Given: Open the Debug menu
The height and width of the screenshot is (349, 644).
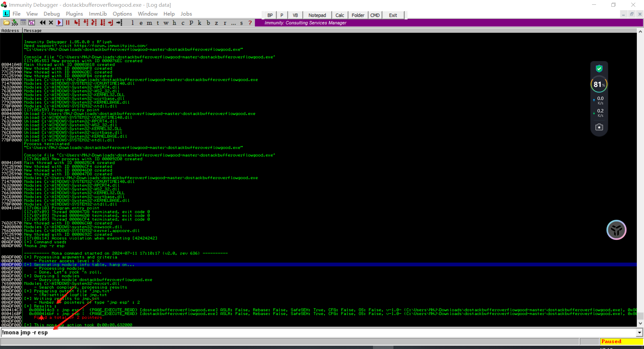Looking at the screenshot, I should click(x=52, y=14).
